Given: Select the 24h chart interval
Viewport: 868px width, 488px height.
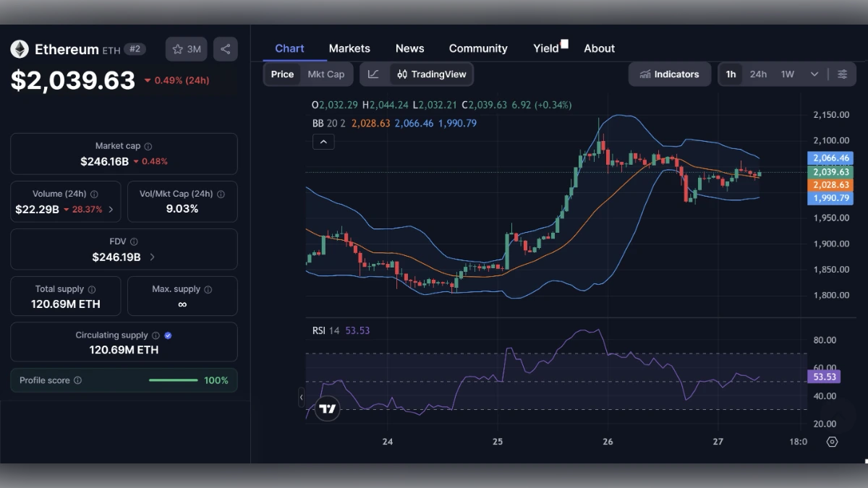Looking at the screenshot, I should coord(758,74).
